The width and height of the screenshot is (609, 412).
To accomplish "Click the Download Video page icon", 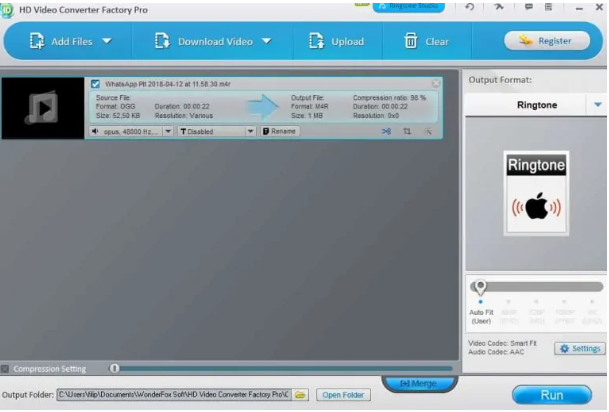I will point(162,41).
